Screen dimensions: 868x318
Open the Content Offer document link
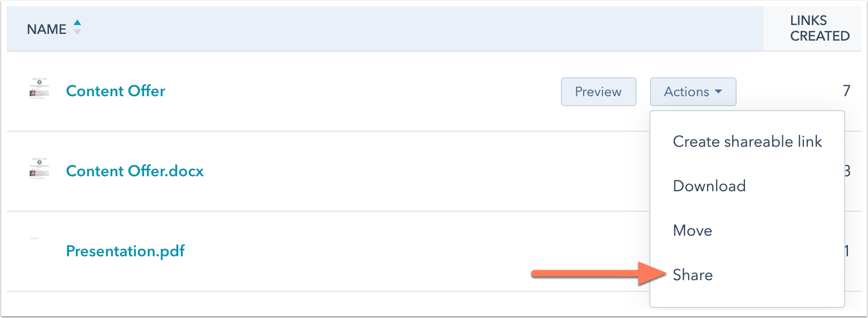click(x=116, y=91)
